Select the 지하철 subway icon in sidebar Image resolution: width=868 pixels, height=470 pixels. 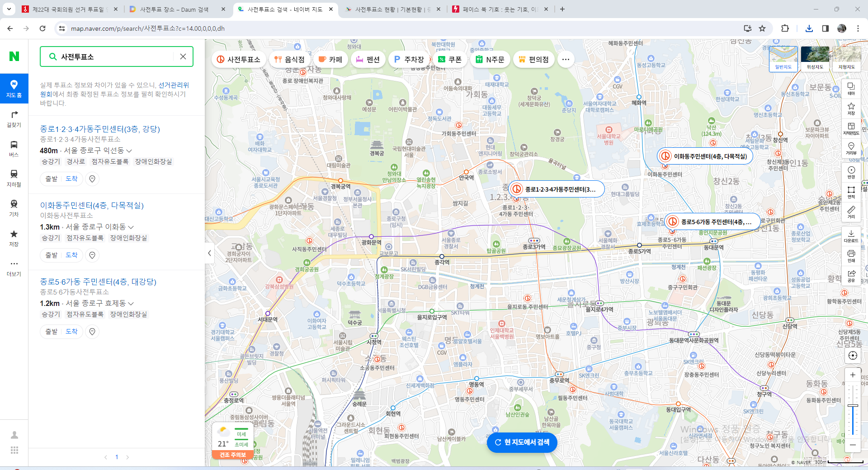[x=14, y=176]
